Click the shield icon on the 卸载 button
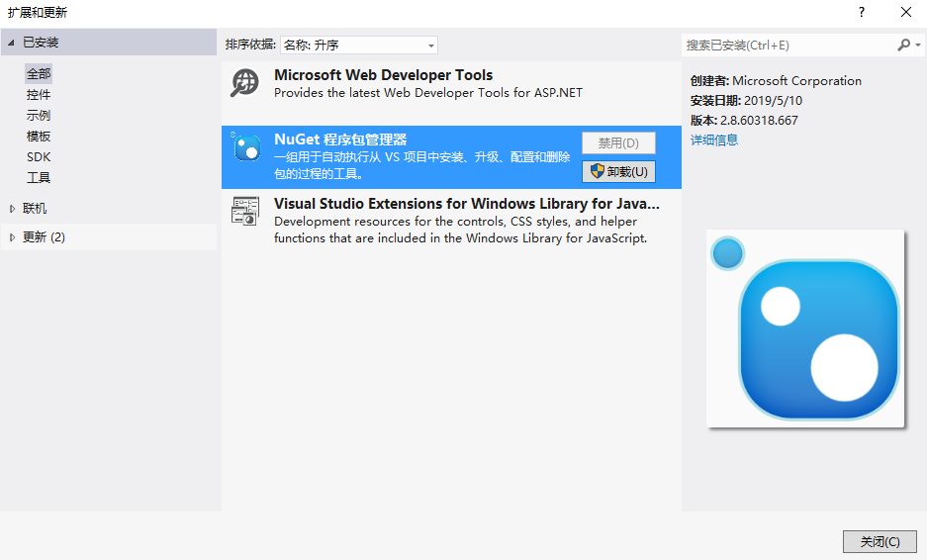 pyautogui.click(x=598, y=171)
